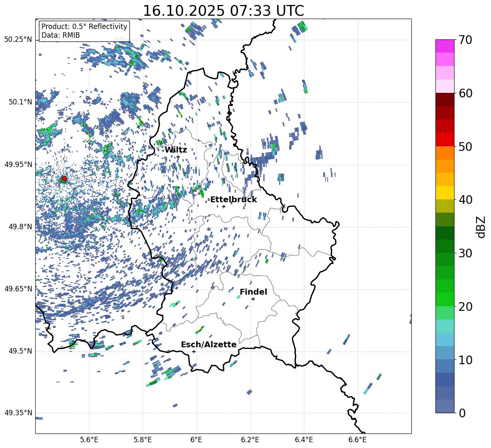Screen dimensions: 491x448
Task: Click the colorbar tick label 50
Action: 465,146
